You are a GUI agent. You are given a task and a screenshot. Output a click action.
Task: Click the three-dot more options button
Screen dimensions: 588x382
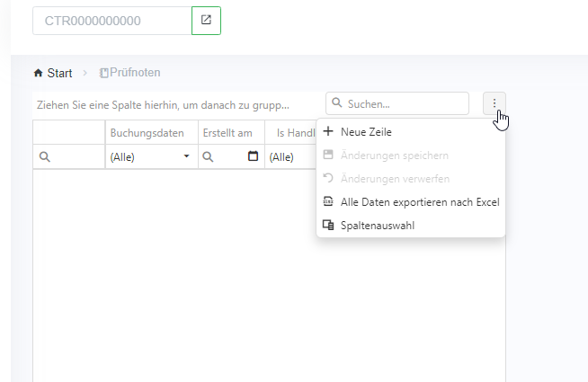494,103
